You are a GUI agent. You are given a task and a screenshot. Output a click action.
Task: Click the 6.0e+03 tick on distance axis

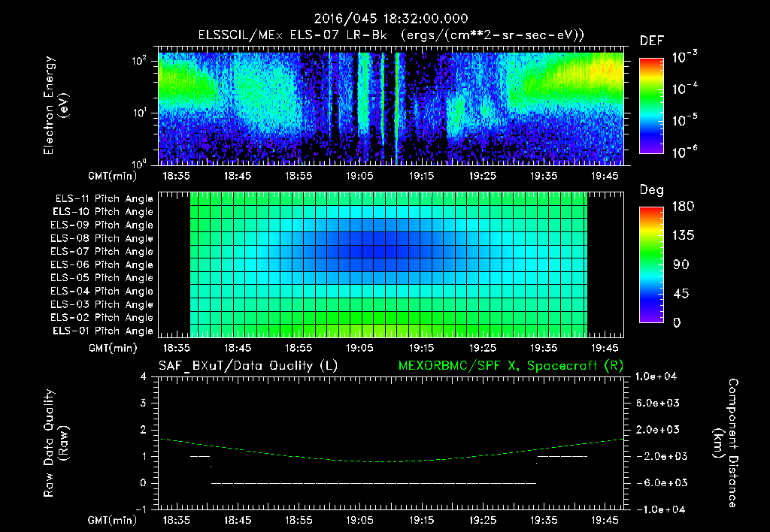(658, 403)
